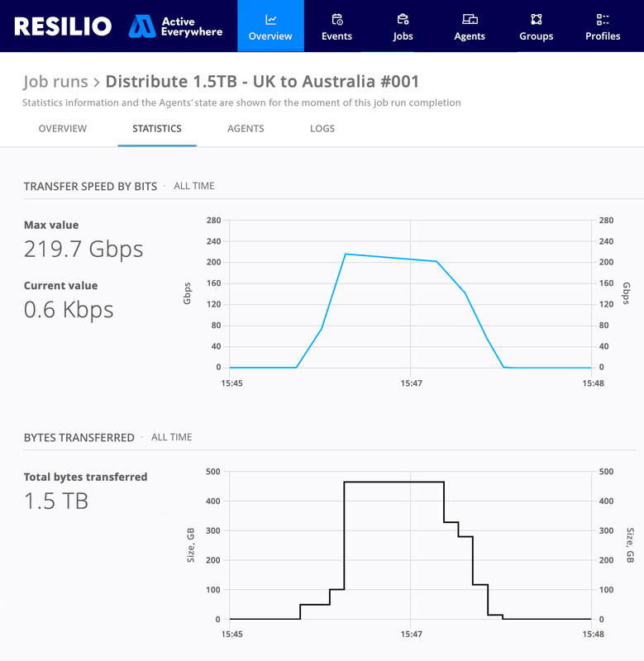
Task: Click the job title Distribute 1.5TB heading
Action: tap(262, 82)
